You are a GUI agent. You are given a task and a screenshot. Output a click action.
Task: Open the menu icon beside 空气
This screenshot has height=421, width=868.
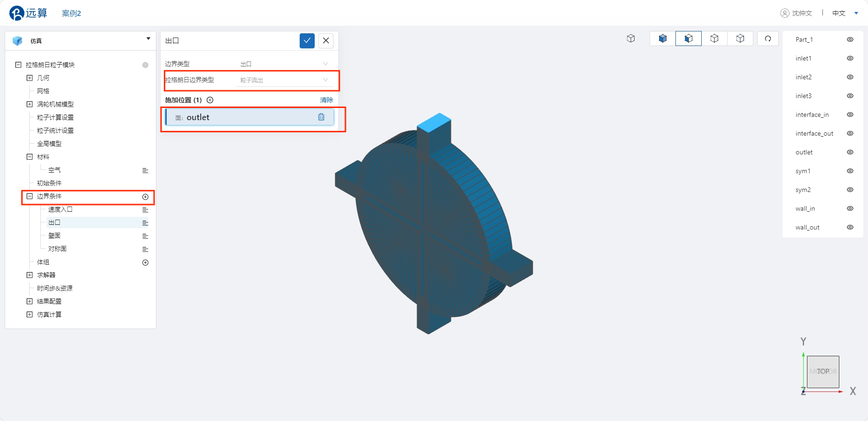(x=145, y=170)
